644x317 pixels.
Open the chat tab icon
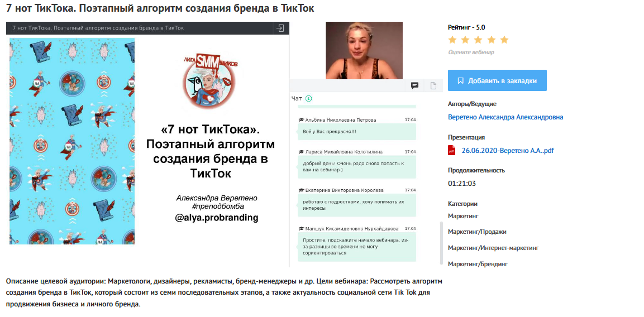(x=414, y=85)
